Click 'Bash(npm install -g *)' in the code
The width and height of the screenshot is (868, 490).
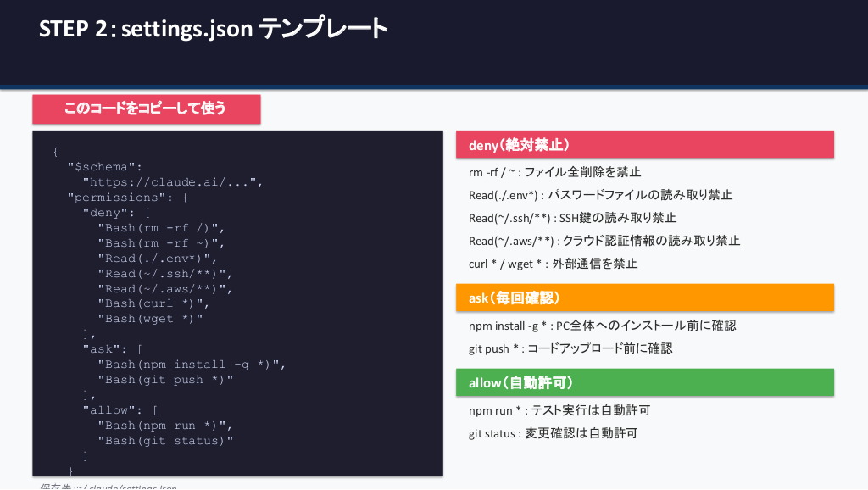(x=192, y=365)
